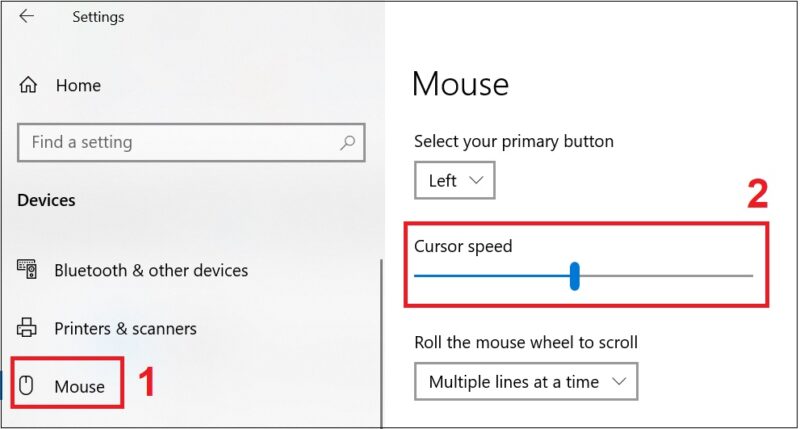800x429 pixels.
Task: Click the back arrow in the Settings header
Action: point(27,17)
